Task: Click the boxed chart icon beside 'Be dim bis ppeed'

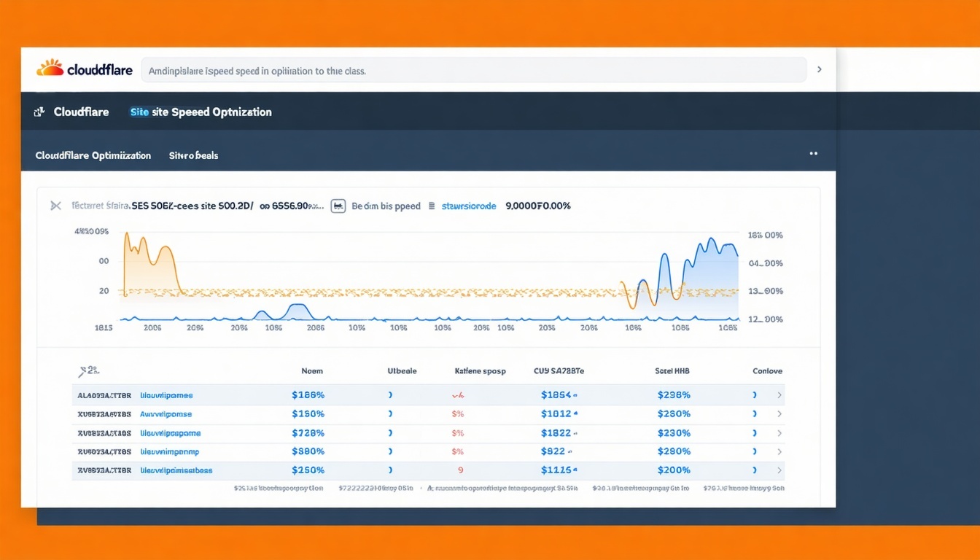Action: [x=338, y=206]
